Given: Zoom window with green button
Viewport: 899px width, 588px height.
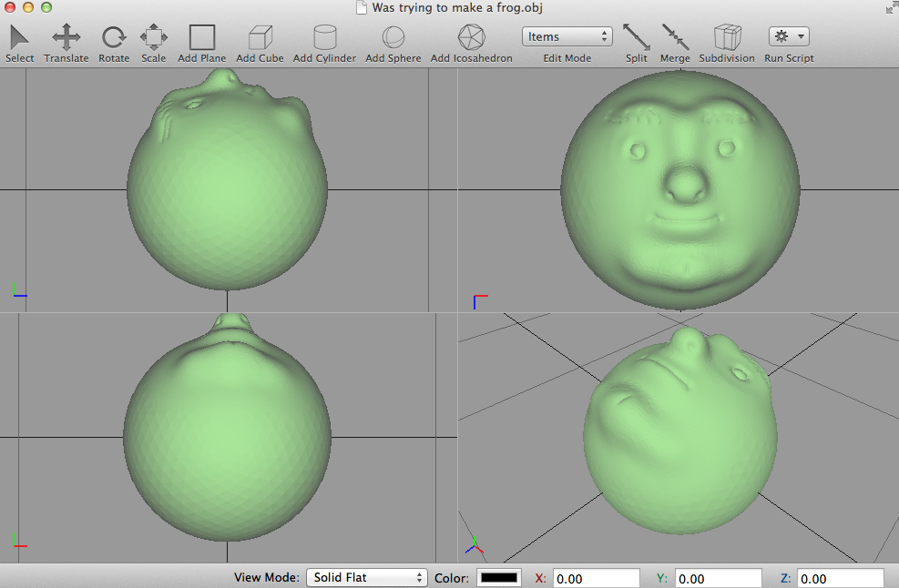Looking at the screenshot, I should click(46, 7).
